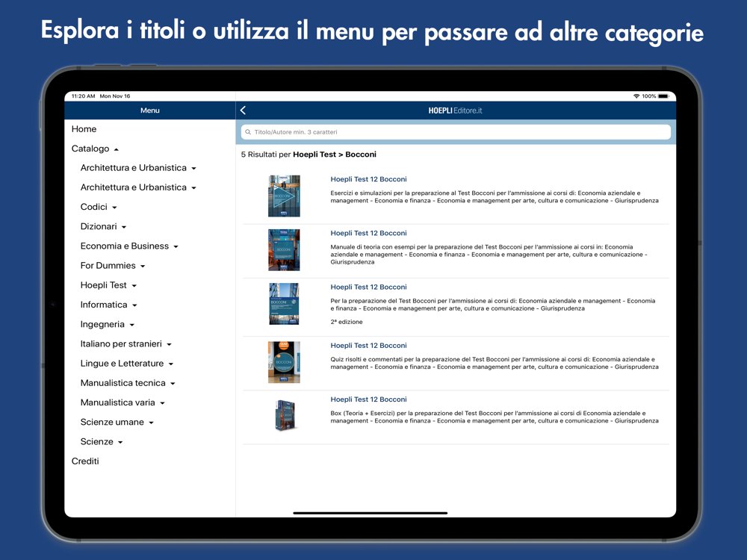Open the Hoepli Test 12 Bocconi '2ª edizione' title

pos(368,287)
